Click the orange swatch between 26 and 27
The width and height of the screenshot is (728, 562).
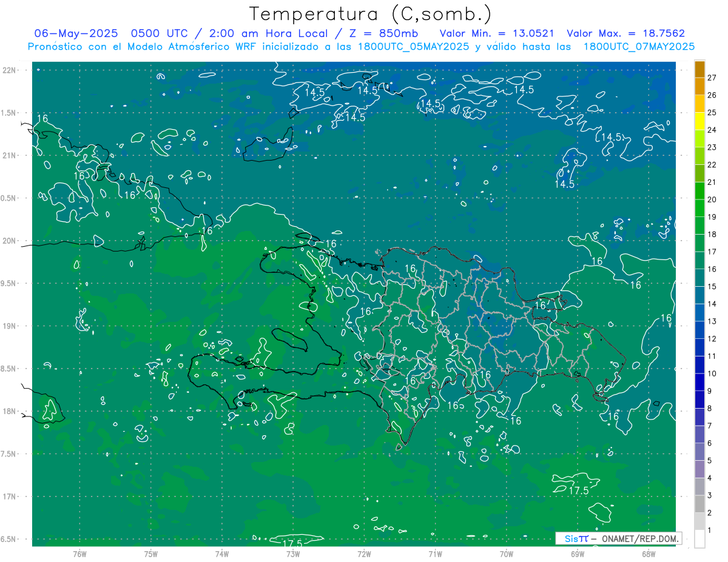pyautogui.click(x=699, y=86)
